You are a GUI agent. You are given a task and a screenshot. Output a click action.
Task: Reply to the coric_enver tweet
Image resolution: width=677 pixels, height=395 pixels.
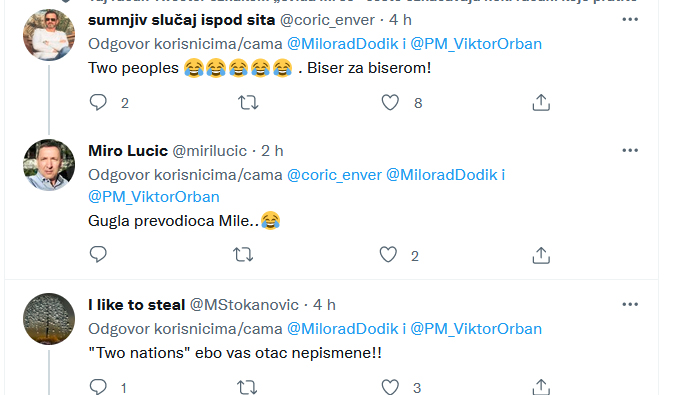click(98, 103)
